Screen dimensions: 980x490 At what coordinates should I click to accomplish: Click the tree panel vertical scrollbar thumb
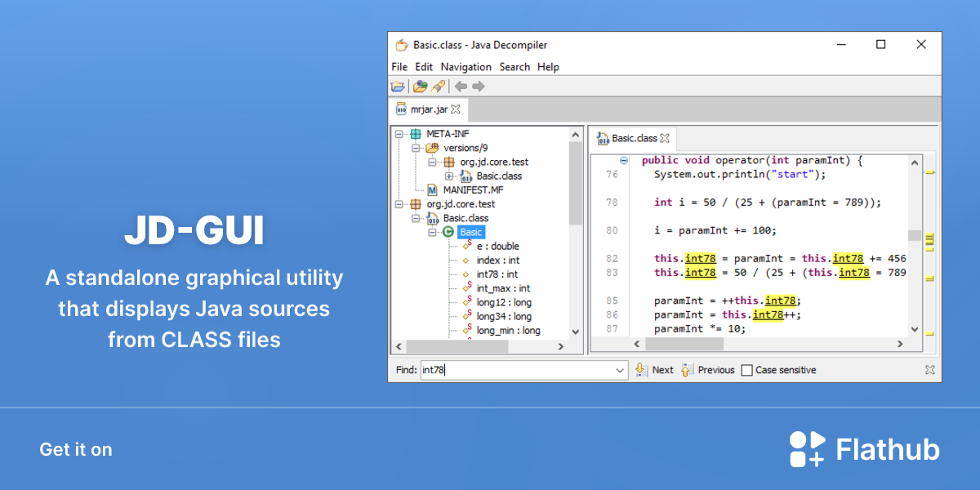[576, 183]
